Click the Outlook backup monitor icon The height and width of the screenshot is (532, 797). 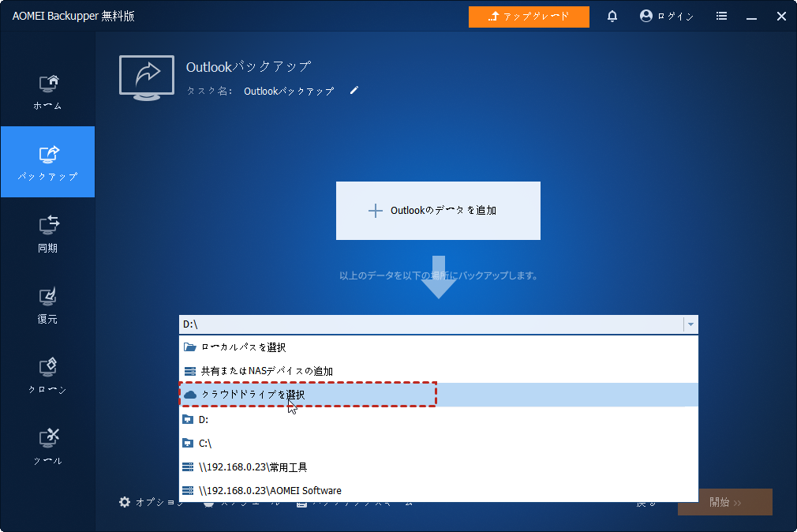point(147,78)
